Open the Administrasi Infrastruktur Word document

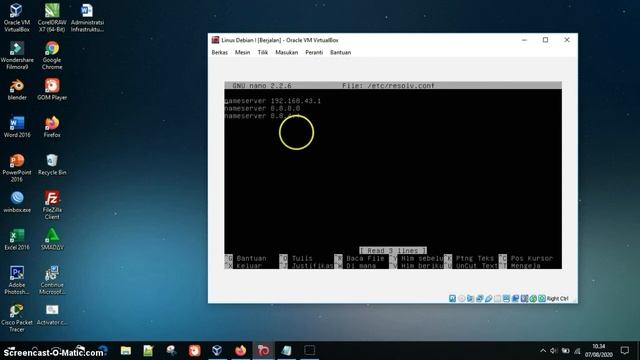point(87,18)
